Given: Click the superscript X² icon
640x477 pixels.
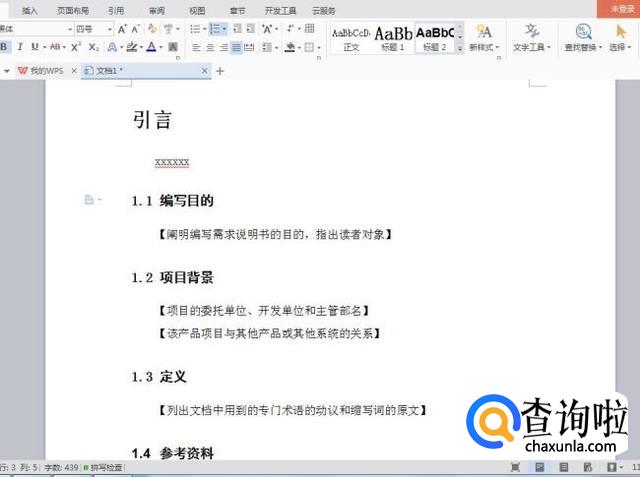Looking at the screenshot, I should coord(77,47).
